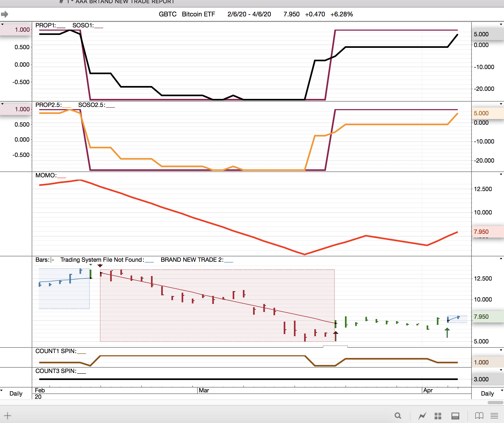The width and height of the screenshot is (504, 423).
Task: Open the magnifier search tool
Action: (398, 416)
